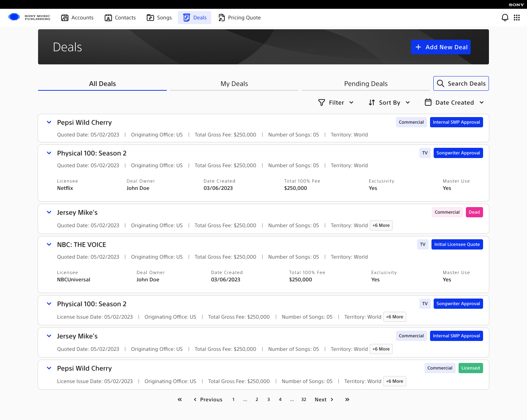Click the Search Deals magnifier icon
Viewport: 527px width, 420px height.
[x=441, y=83]
